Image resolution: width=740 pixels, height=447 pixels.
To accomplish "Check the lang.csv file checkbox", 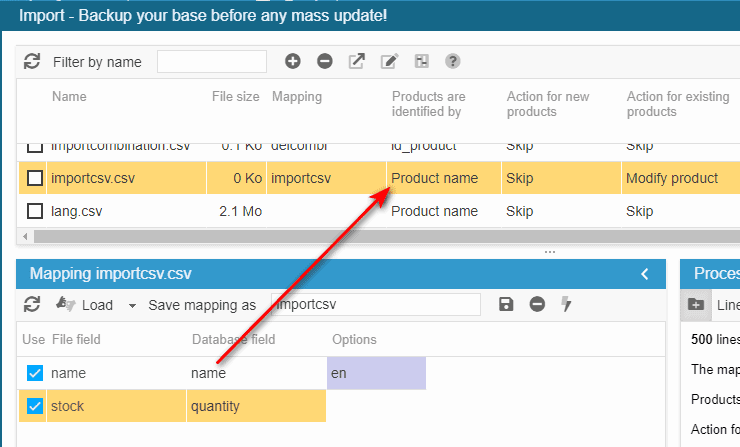I will pos(35,211).
